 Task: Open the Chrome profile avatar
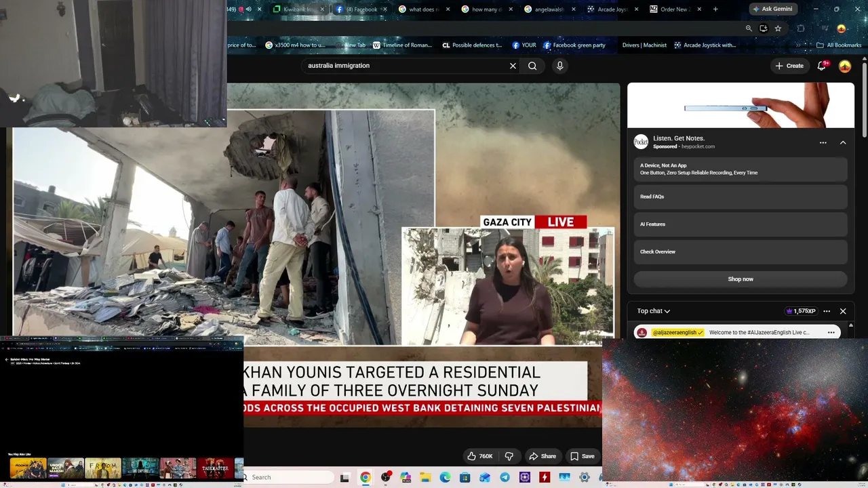[842, 28]
